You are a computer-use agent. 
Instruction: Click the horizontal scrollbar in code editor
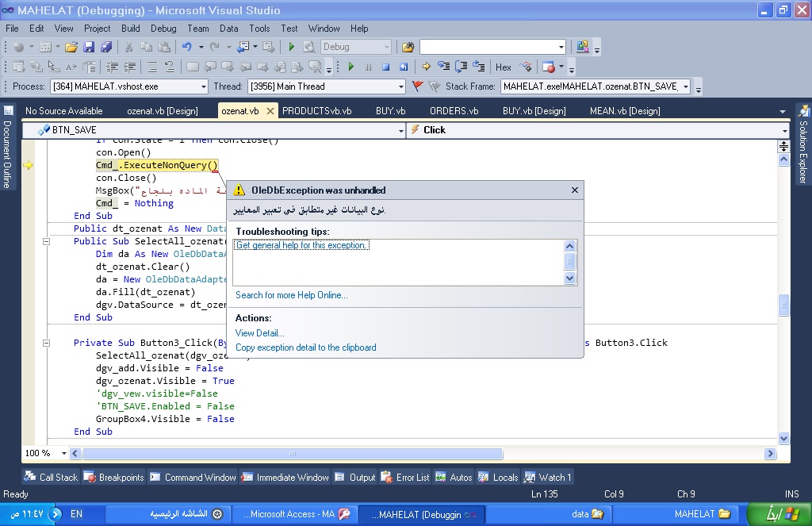293,454
